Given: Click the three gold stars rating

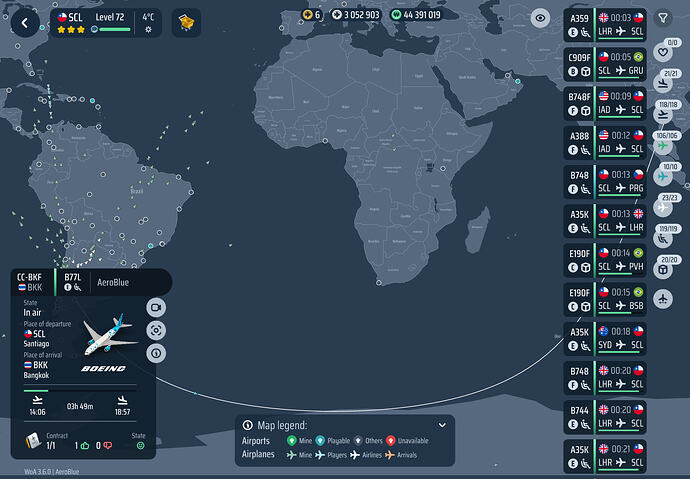Looking at the screenshot, I should 71,30.
